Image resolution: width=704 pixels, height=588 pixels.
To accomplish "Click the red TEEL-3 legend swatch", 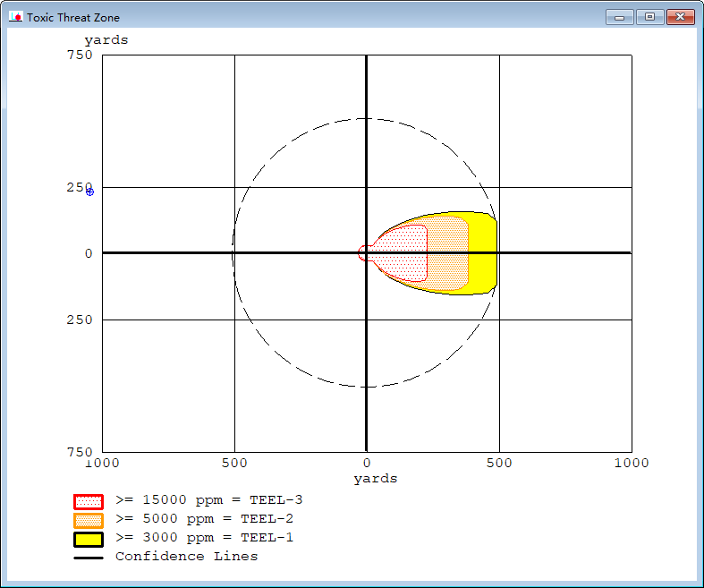I will (89, 501).
